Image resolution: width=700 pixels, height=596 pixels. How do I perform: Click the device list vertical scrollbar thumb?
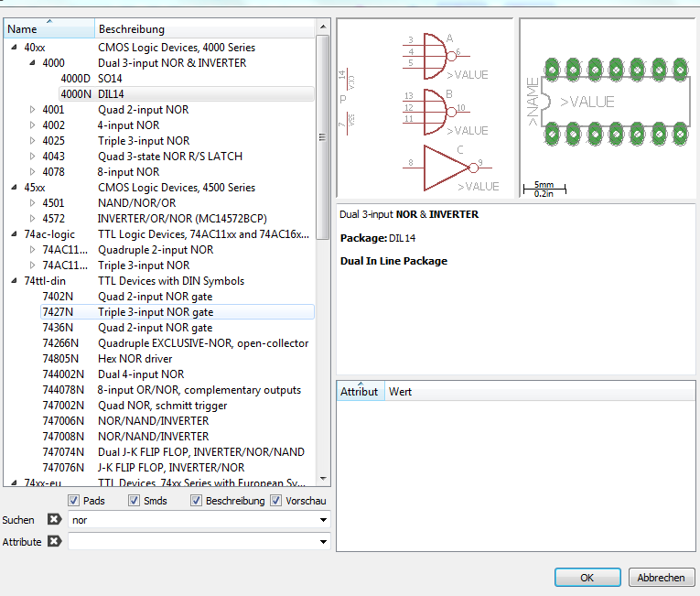[322, 137]
